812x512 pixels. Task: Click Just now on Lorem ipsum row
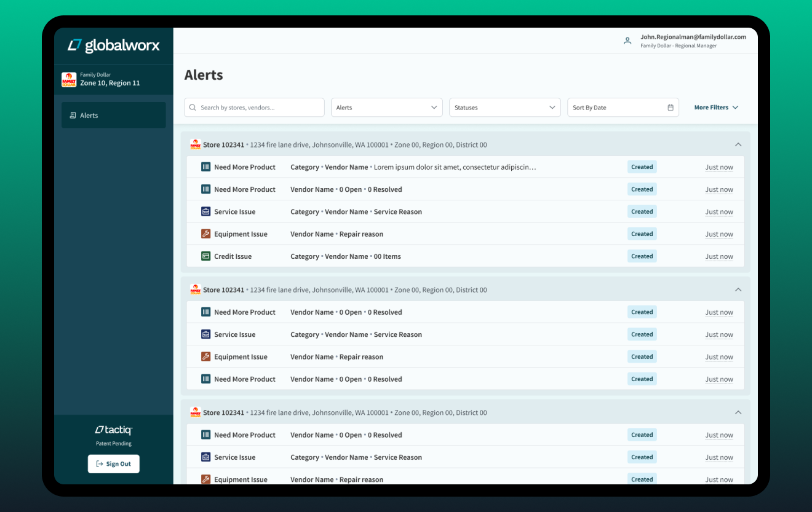[719, 167]
